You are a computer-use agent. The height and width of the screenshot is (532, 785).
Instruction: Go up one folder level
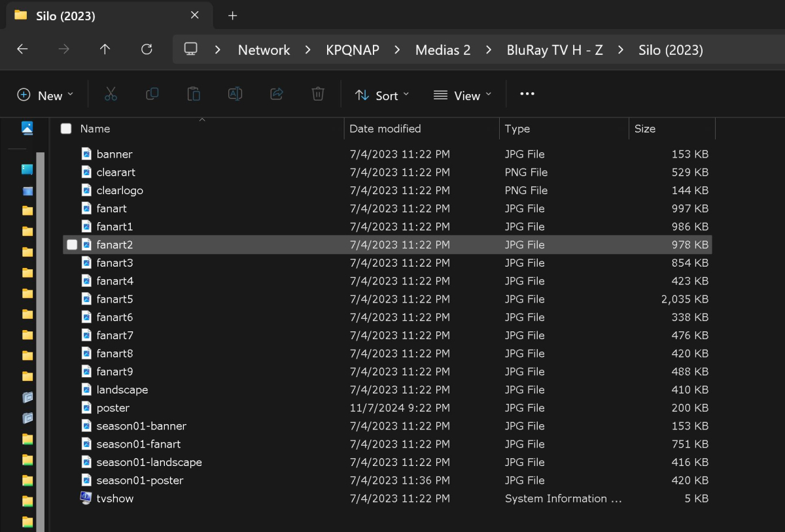(105, 50)
